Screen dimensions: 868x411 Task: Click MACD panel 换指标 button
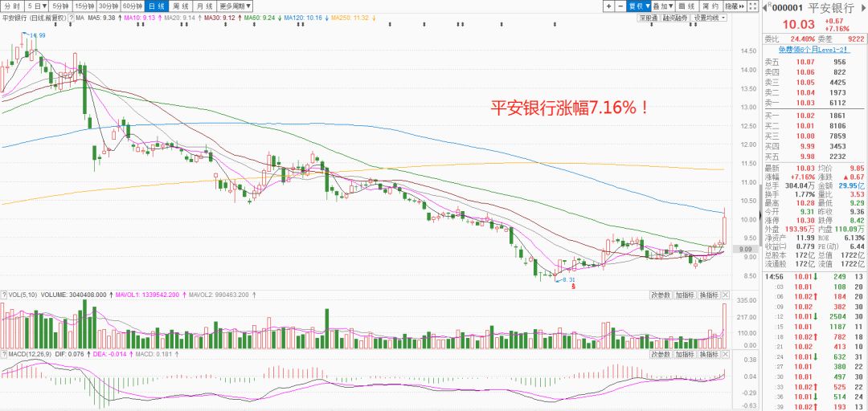point(709,355)
